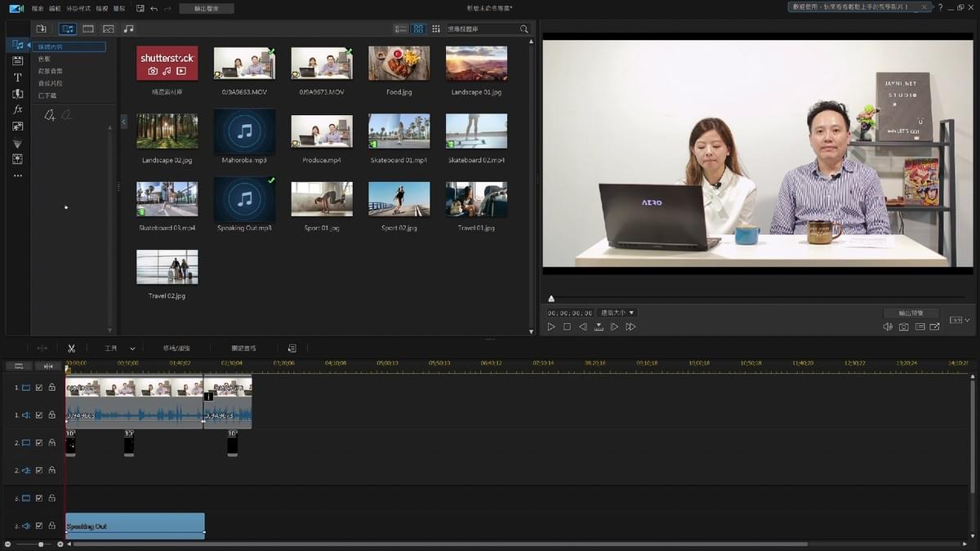Select the Mahoroba.mp3 thumbnail

pos(244,131)
